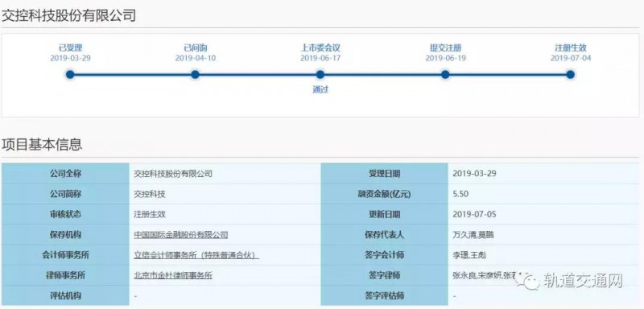Select the 提交注册 timeline node
Image resolution: width=644 pixels, height=309 pixels.
click(445, 74)
